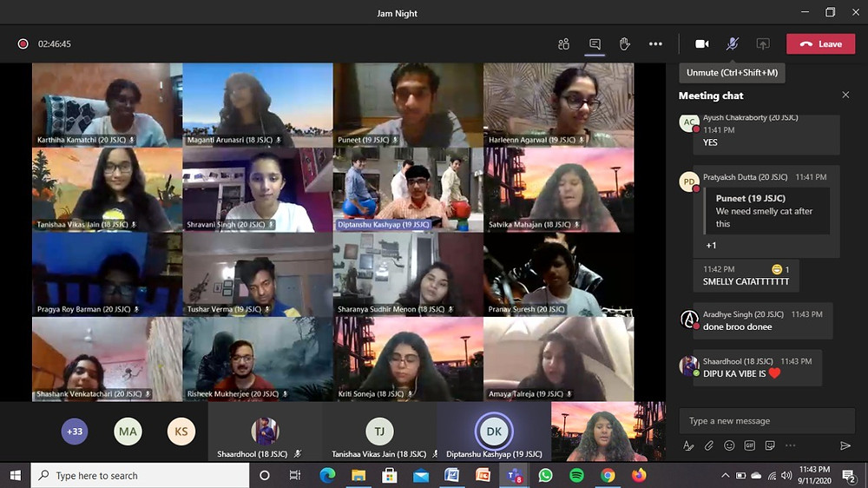The width and height of the screenshot is (868, 488).
Task: Open Google Chrome from taskbar
Action: 608,475
